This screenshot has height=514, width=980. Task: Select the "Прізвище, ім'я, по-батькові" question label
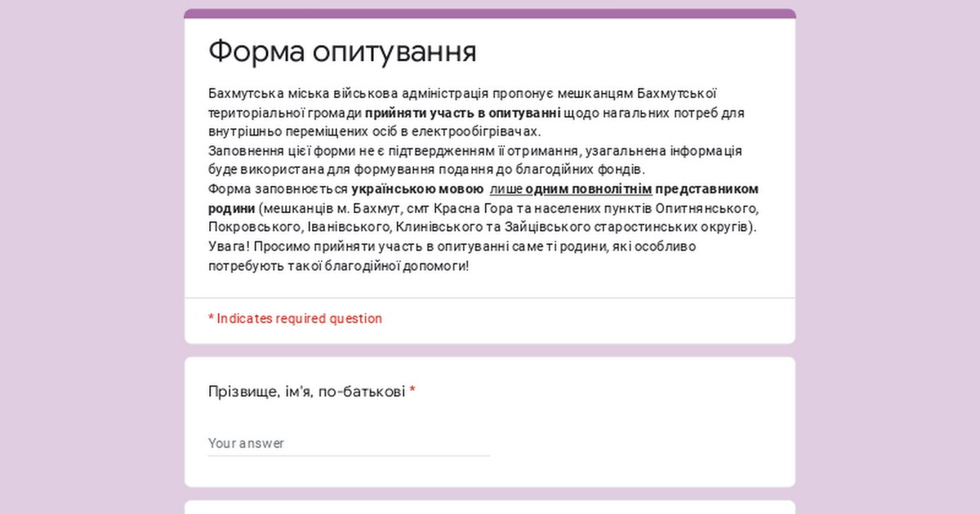click(306, 392)
